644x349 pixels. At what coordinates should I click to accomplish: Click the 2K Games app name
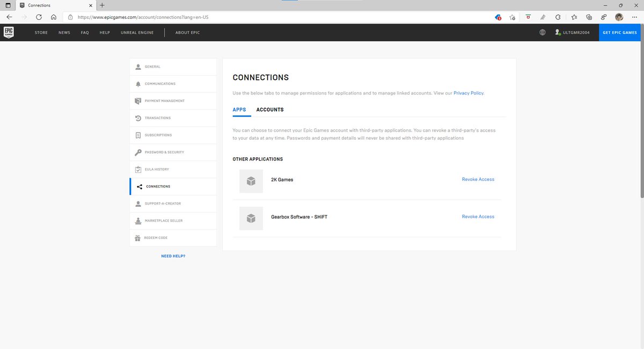[x=282, y=179]
